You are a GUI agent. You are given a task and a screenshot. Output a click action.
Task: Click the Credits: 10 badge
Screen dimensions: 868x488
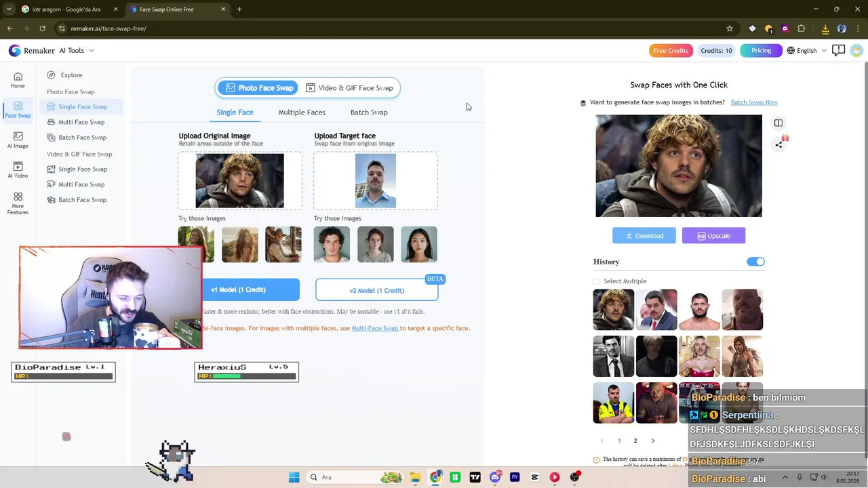[x=716, y=51]
